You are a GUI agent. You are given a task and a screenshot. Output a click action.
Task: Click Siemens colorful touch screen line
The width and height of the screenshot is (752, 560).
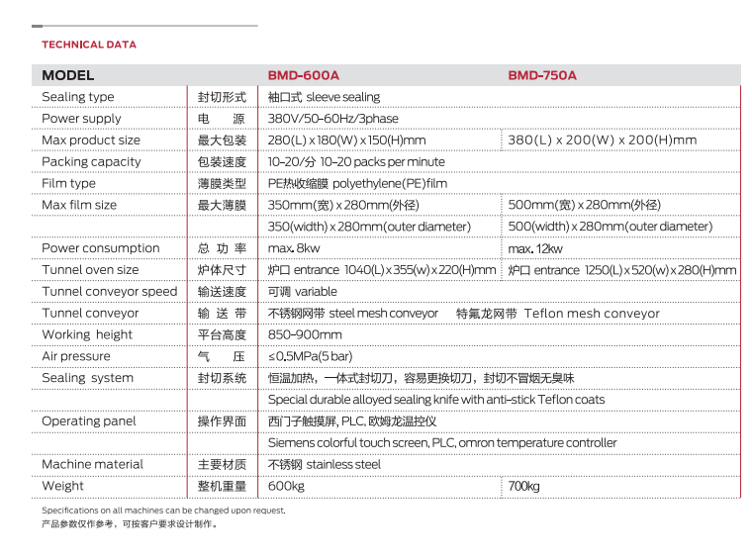pos(442,442)
